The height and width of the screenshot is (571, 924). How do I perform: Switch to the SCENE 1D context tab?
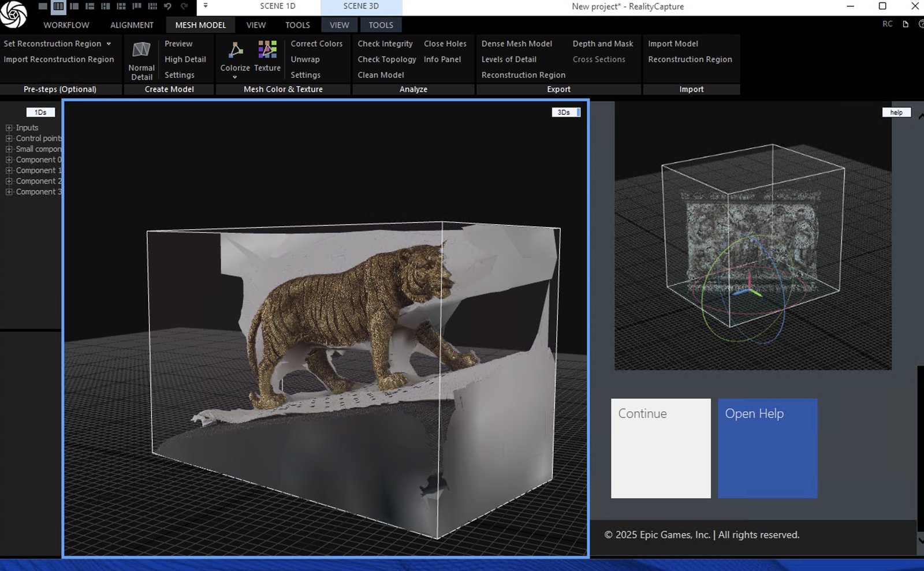coord(277,6)
